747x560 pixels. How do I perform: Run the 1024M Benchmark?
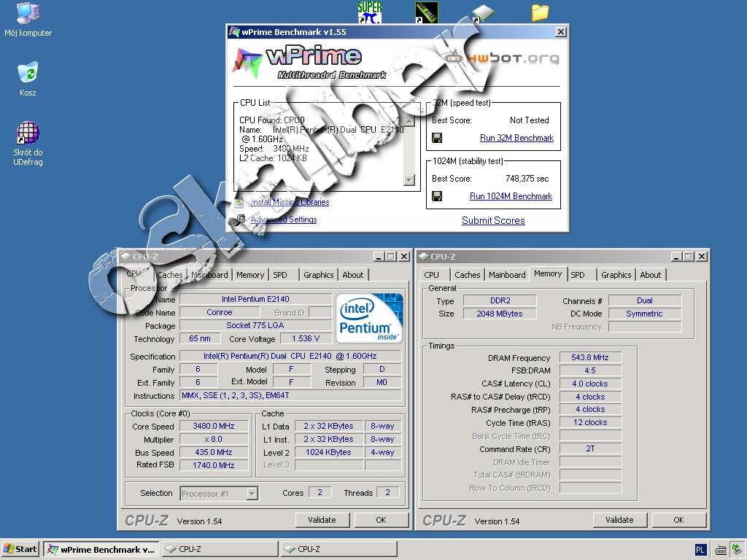tap(511, 195)
